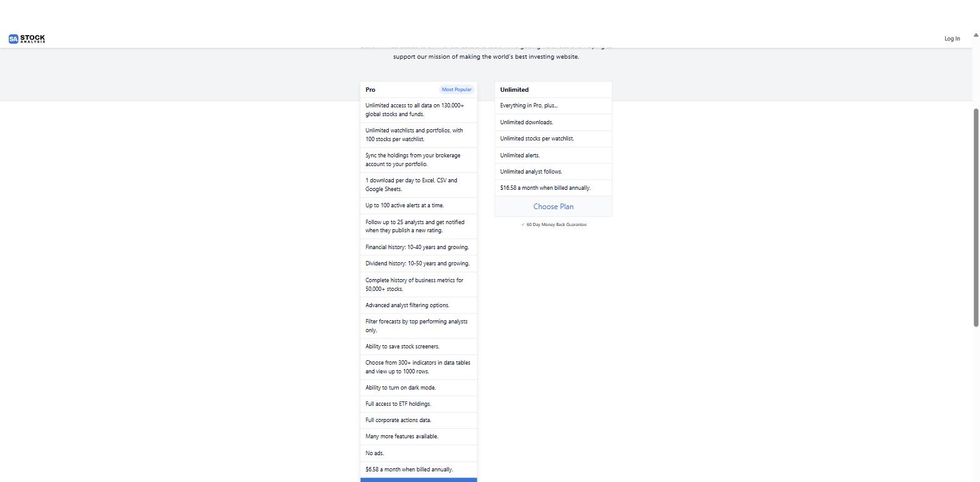Click "Ability to save stock screeners." row
This screenshot has height=482, width=980.
pyautogui.click(x=419, y=347)
